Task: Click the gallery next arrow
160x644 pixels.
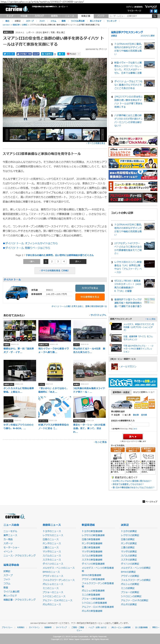Action: (102, 134)
